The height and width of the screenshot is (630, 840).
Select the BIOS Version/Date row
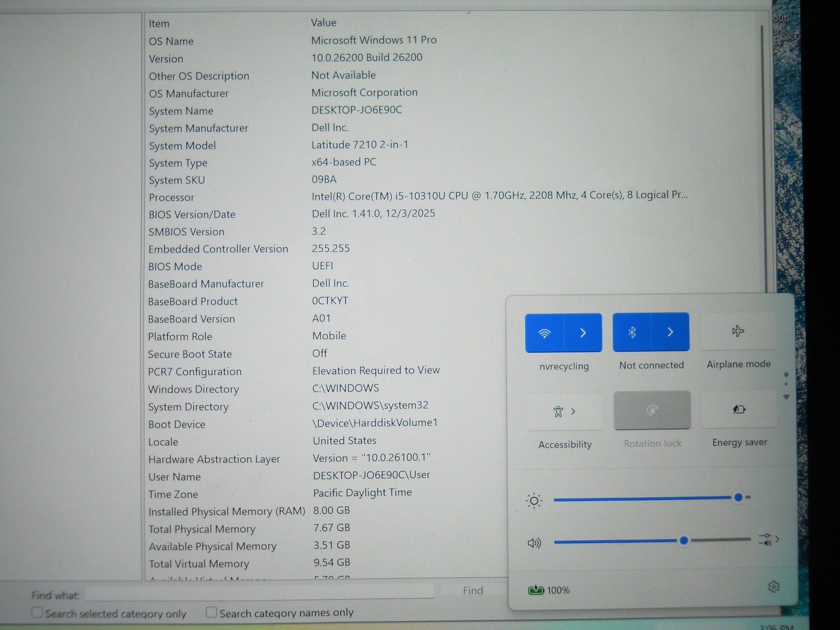click(451, 214)
